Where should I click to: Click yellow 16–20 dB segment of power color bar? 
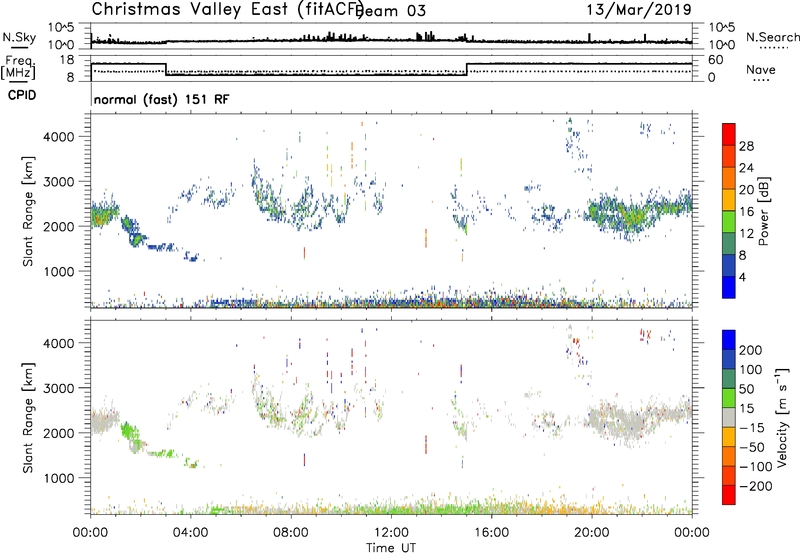pyautogui.click(x=729, y=200)
